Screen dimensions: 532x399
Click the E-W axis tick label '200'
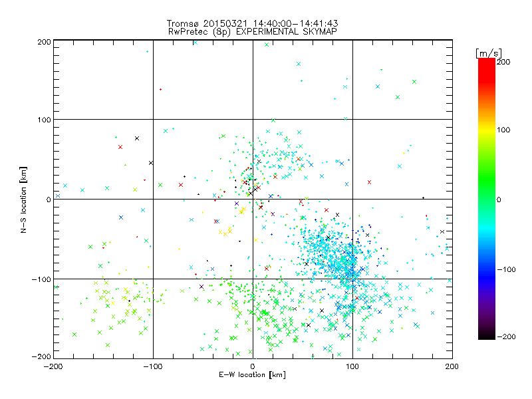452,366
